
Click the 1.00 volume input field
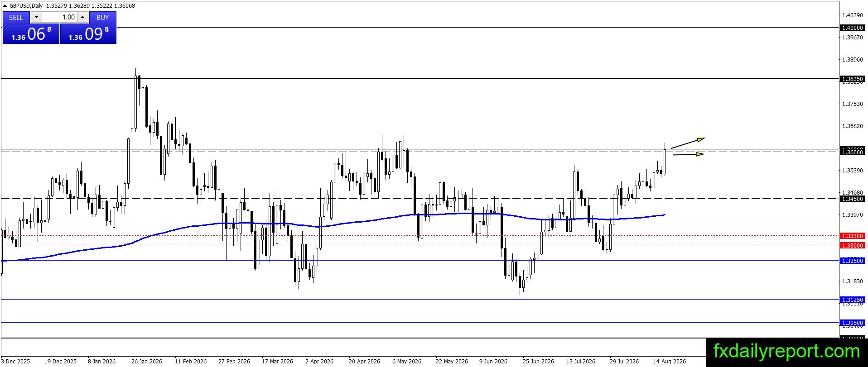pyautogui.click(x=59, y=17)
